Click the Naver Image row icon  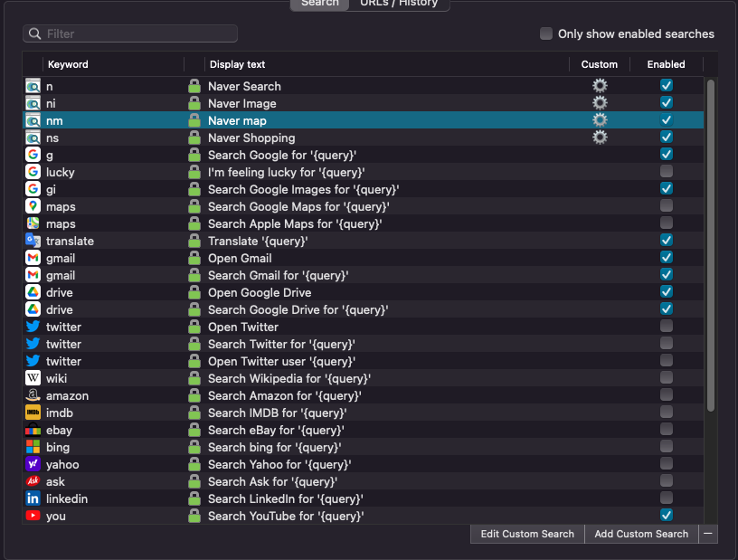(x=33, y=104)
